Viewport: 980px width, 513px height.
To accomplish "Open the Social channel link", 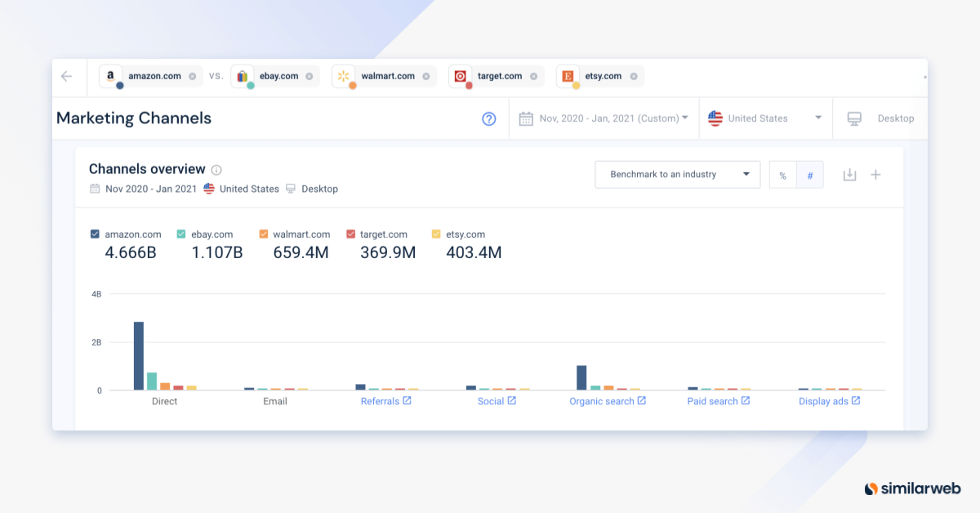I will 497,401.
